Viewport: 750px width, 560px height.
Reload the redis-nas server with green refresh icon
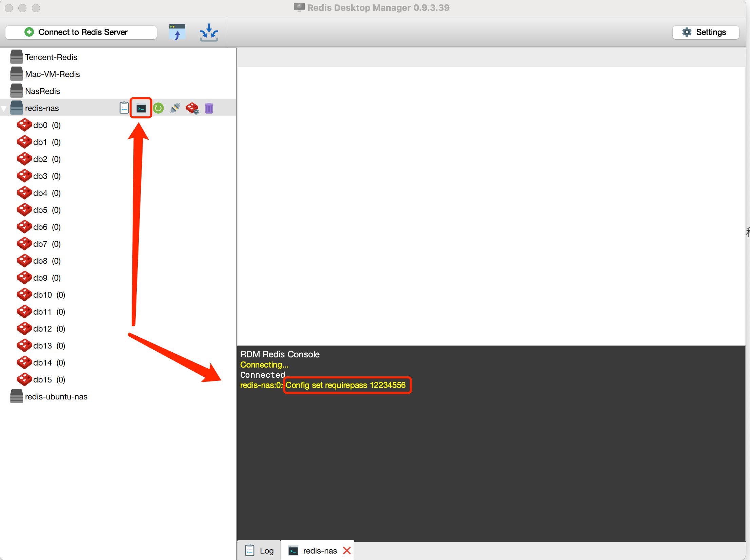coord(158,108)
